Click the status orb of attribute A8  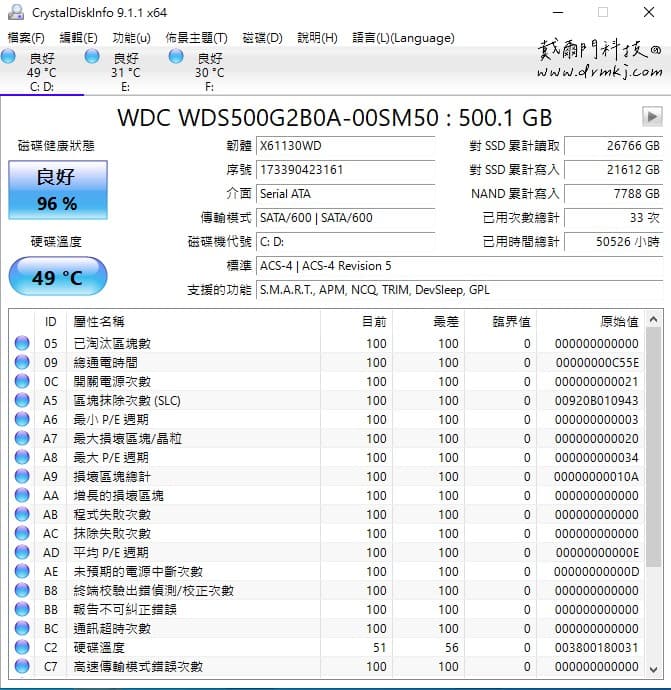tap(22, 457)
